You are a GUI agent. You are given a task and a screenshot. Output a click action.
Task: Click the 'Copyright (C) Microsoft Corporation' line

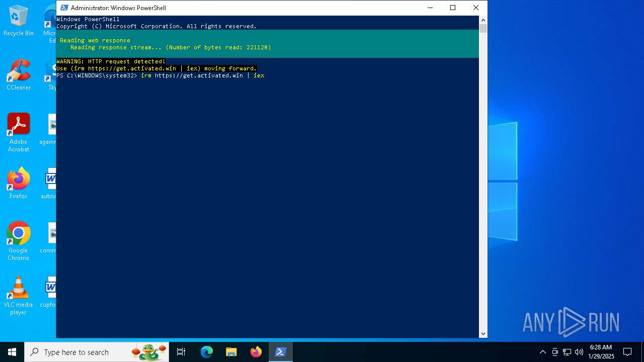[x=156, y=26]
